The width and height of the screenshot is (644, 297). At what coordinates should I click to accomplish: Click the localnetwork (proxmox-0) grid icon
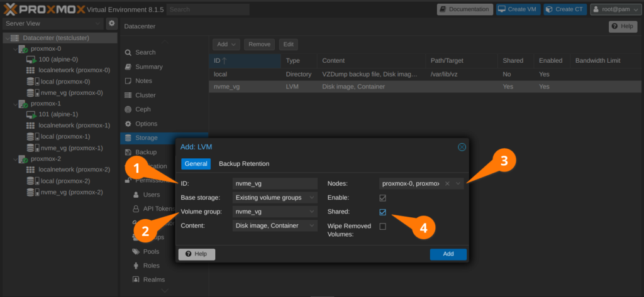tap(30, 70)
